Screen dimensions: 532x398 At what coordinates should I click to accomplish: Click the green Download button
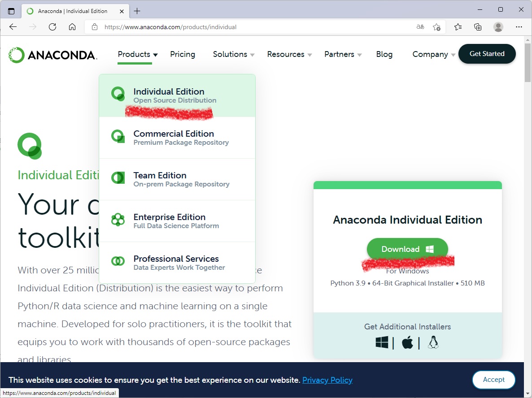tap(407, 249)
